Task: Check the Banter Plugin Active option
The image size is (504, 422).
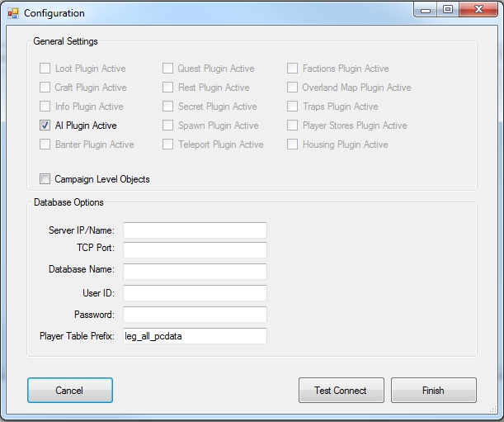Action: (45, 145)
